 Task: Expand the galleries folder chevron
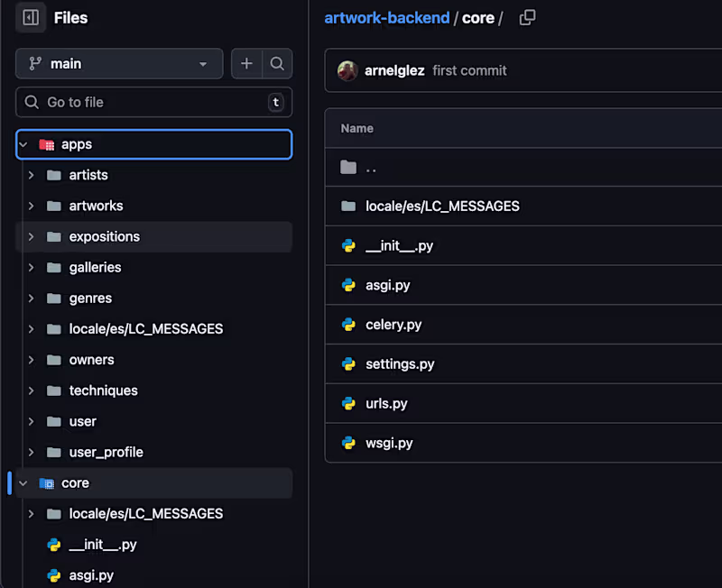pos(32,268)
